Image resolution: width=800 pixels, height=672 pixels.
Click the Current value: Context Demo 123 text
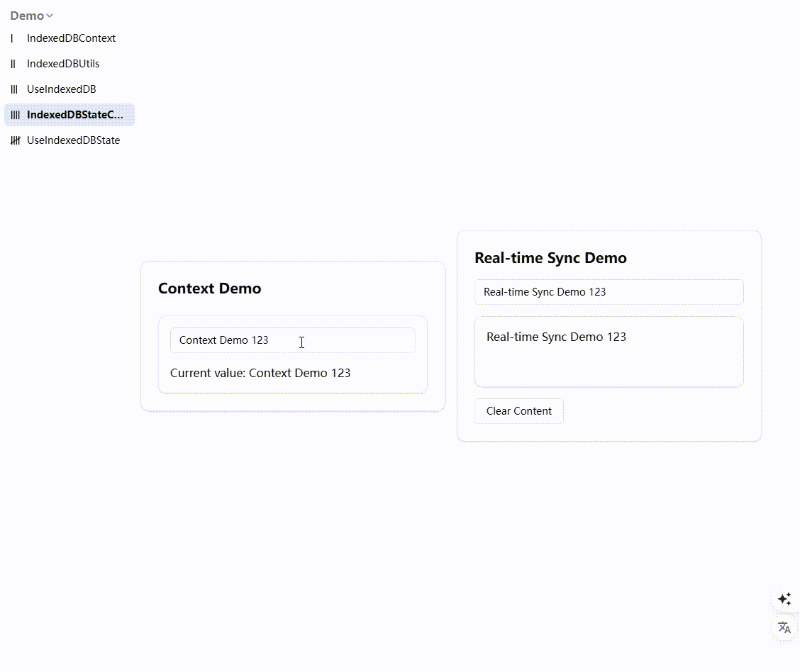coord(260,374)
